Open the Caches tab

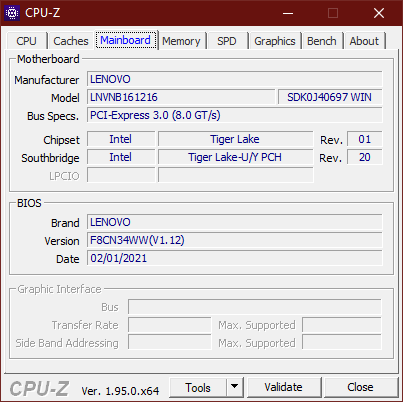point(71,41)
